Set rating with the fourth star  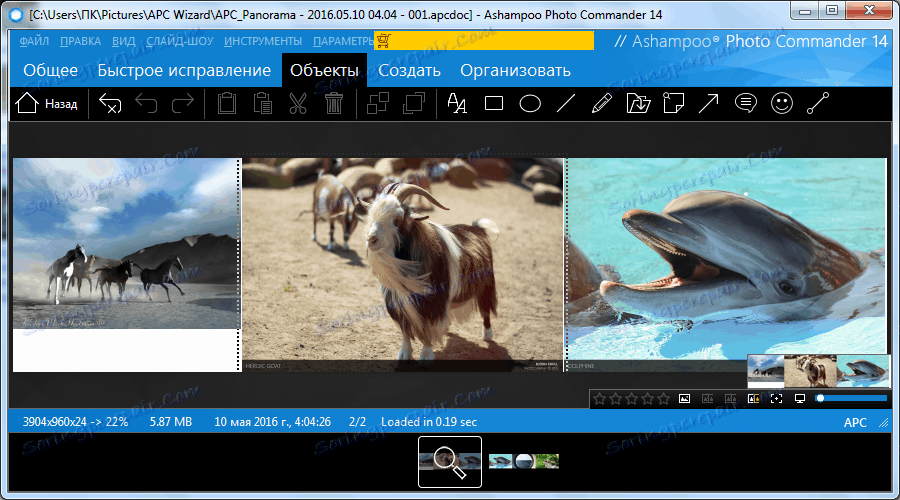click(x=648, y=398)
